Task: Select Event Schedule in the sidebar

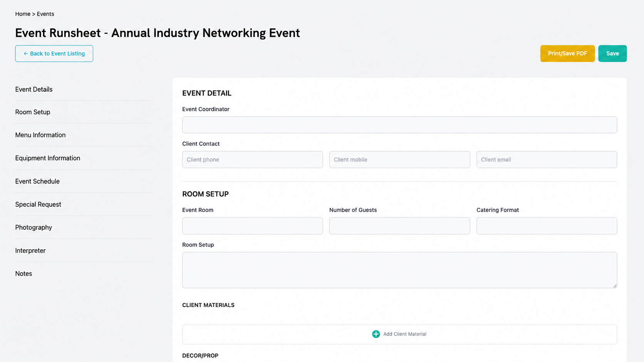Action: pos(37,181)
